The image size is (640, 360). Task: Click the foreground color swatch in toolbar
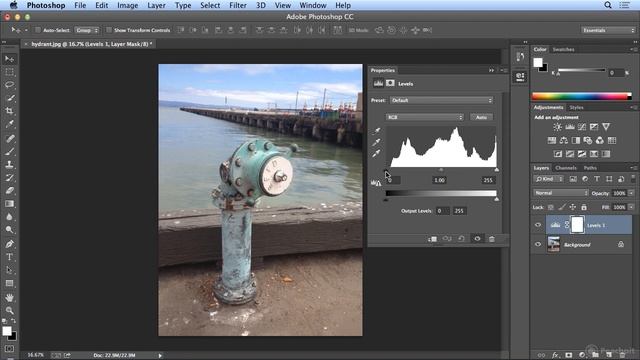7,331
